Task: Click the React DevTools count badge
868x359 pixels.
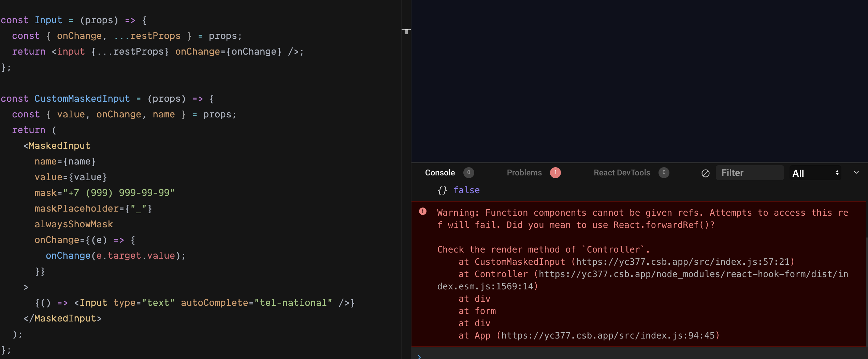Action: 664,173
